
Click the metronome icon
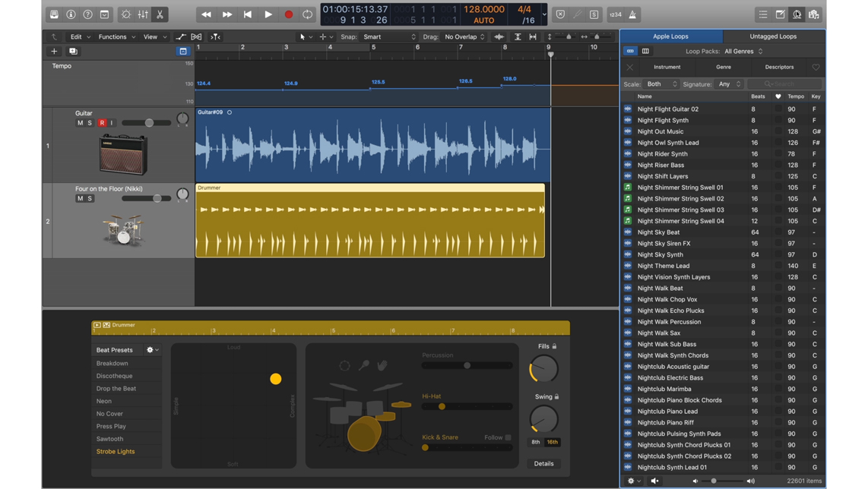point(632,15)
